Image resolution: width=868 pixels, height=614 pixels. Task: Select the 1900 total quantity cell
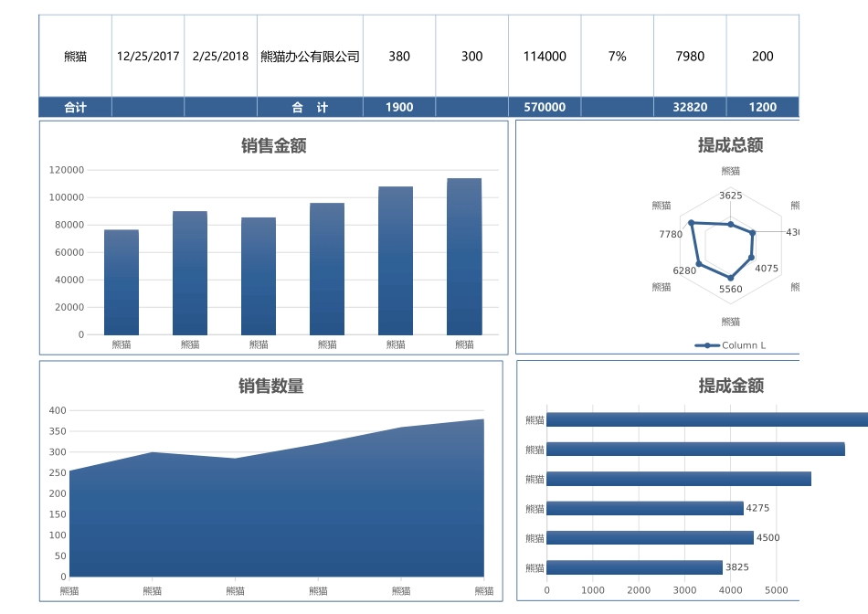pyautogui.click(x=399, y=107)
